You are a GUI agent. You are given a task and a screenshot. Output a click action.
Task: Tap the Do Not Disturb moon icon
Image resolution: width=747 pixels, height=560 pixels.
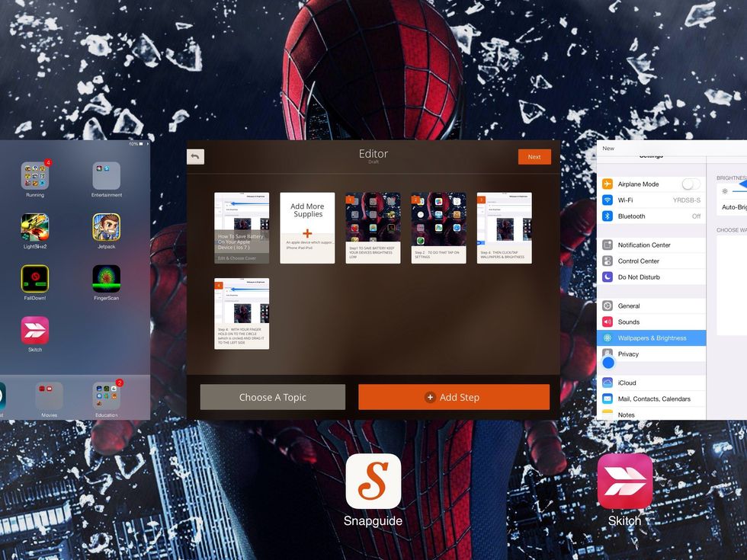607,277
